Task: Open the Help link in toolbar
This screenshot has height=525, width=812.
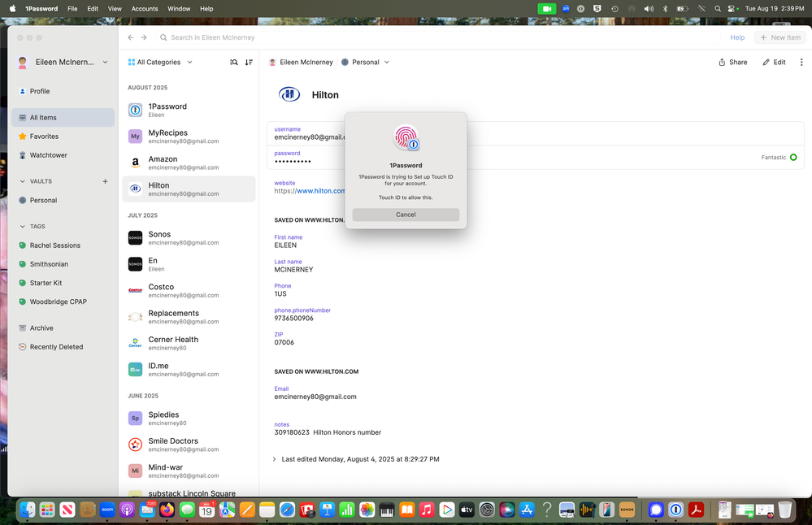Action: pos(736,37)
